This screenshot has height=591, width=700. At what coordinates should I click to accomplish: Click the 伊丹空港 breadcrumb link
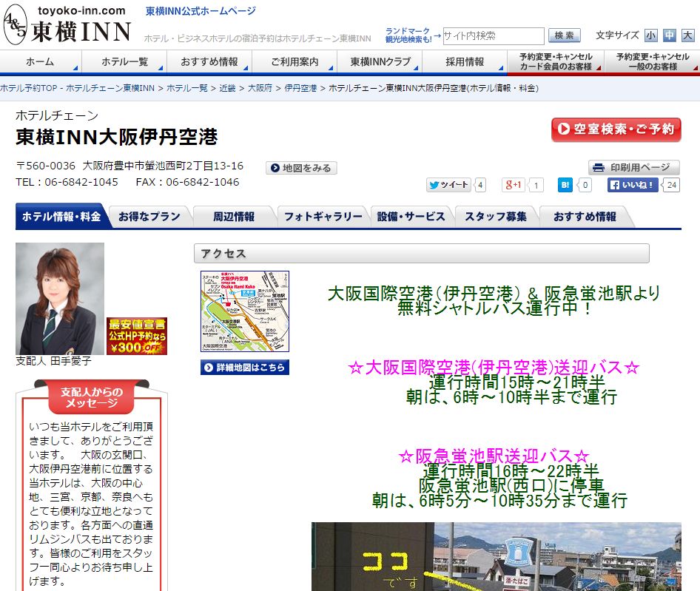coord(300,88)
